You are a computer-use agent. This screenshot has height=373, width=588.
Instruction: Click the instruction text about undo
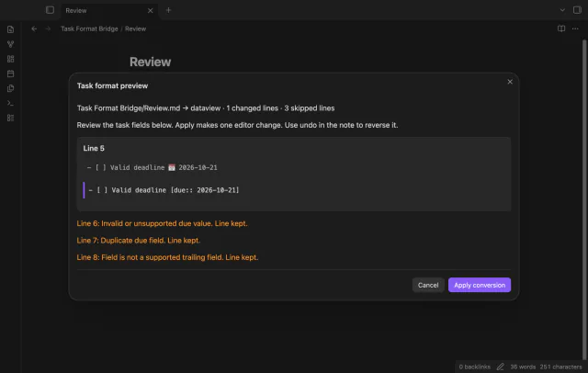tap(237, 125)
